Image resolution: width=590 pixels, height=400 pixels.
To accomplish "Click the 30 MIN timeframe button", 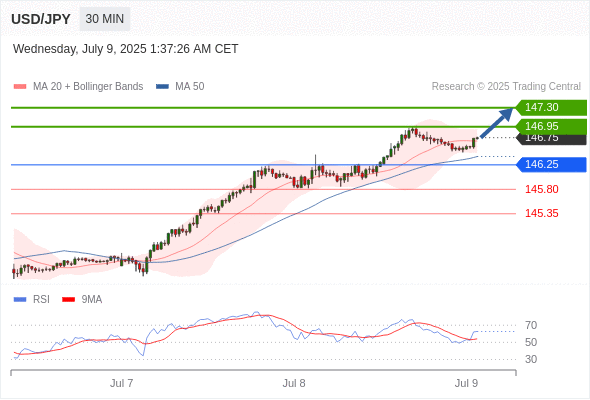I will (x=105, y=19).
